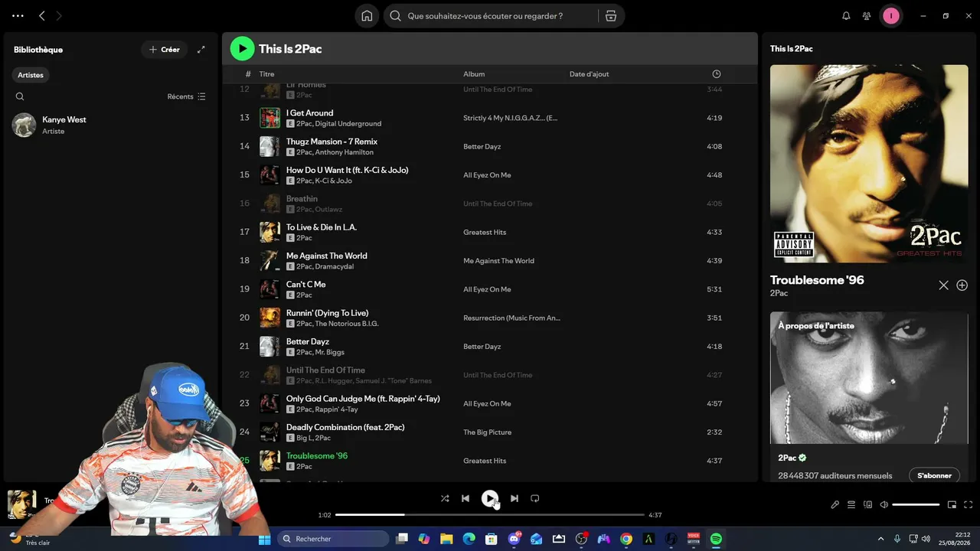The image size is (980, 551).
Task: Click the 2Pac artist name link
Action: [x=779, y=293]
